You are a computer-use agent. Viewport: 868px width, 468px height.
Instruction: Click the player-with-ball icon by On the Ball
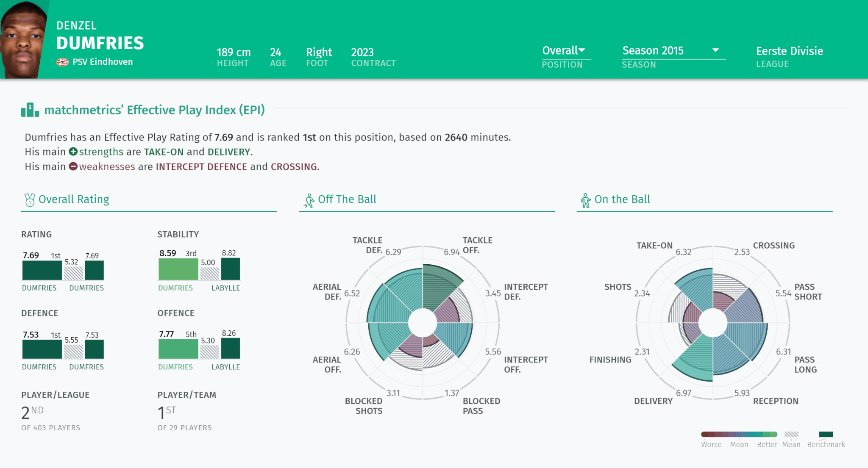(586, 200)
